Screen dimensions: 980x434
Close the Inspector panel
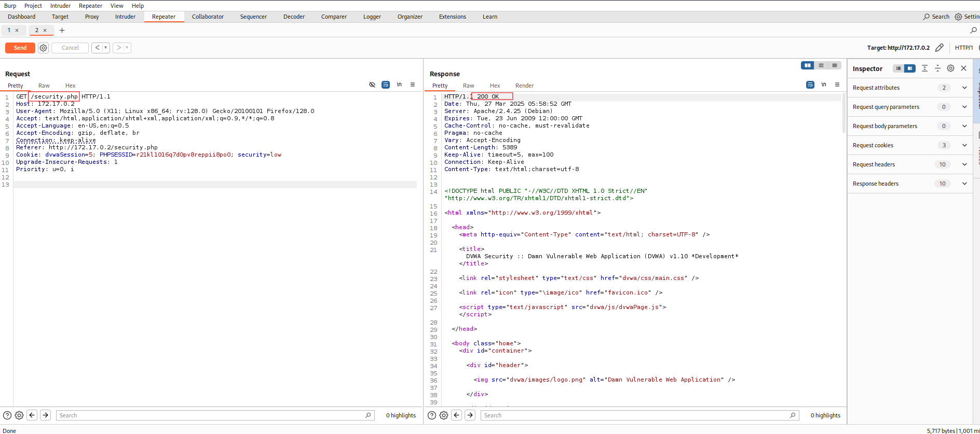(964, 68)
